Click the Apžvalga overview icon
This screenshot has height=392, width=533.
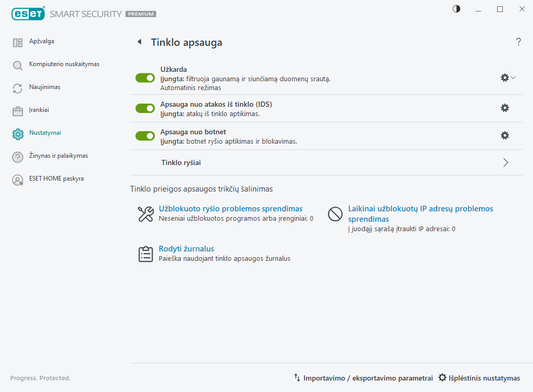click(18, 43)
